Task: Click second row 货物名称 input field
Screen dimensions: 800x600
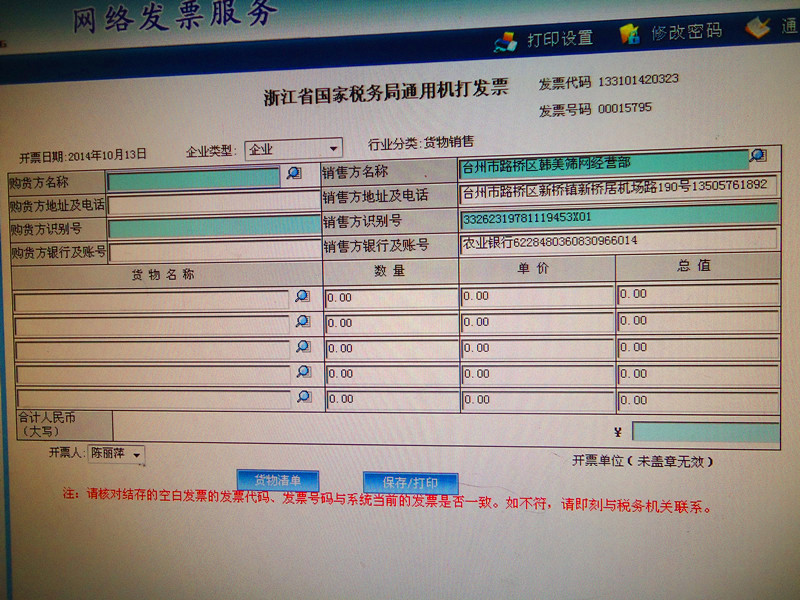Action: tap(153, 327)
